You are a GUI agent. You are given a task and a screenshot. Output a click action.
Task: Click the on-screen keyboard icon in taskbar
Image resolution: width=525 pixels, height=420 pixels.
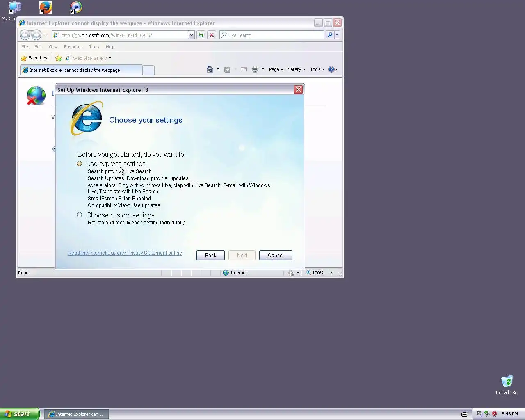click(x=464, y=414)
